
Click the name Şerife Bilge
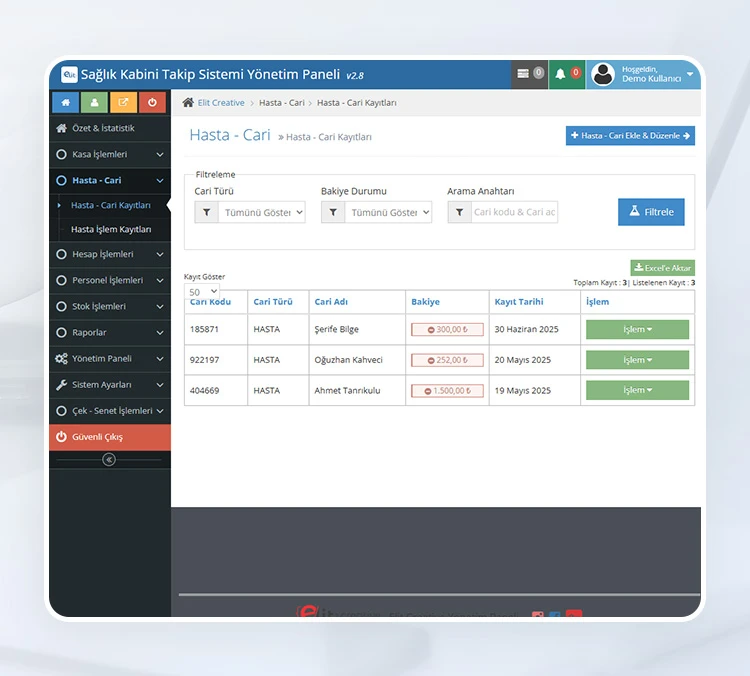point(336,330)
